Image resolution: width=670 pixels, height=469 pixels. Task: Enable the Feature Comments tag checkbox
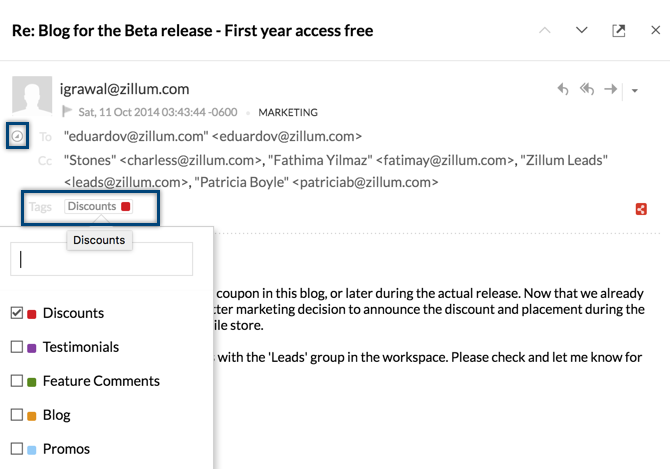(x=17, y=381)
